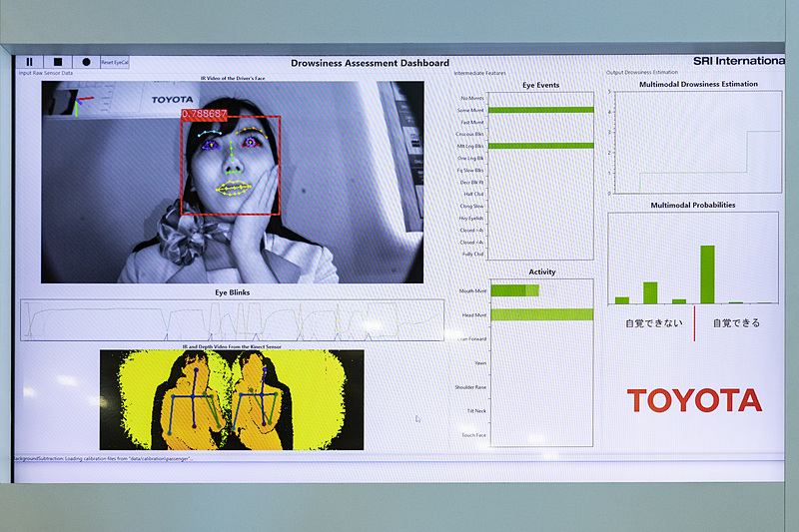
Task: Click the "Input Raw Sensor Data" label
Action: coord(46,73)
